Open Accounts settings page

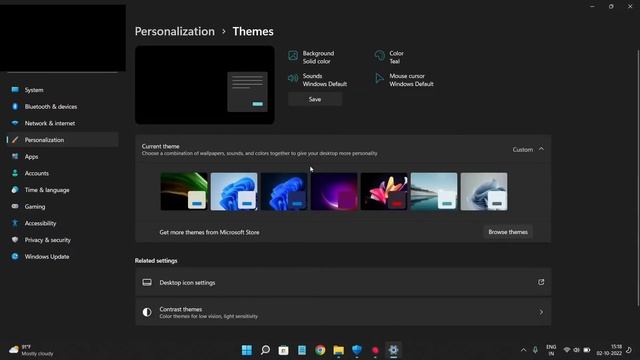coord(62,173)
